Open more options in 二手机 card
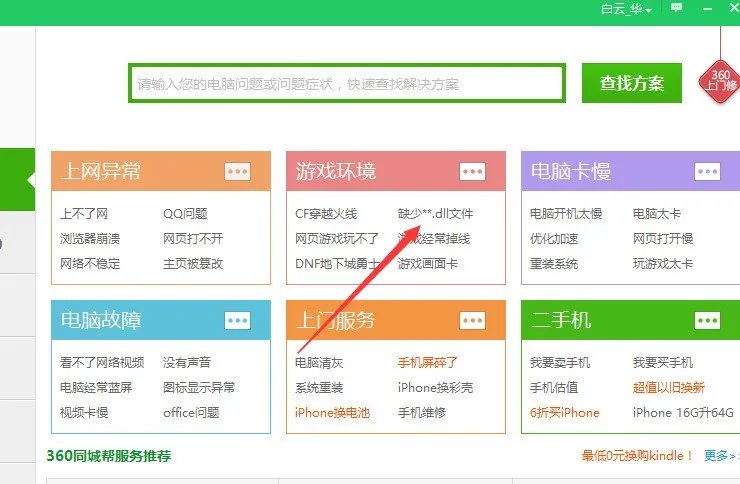 707,320
